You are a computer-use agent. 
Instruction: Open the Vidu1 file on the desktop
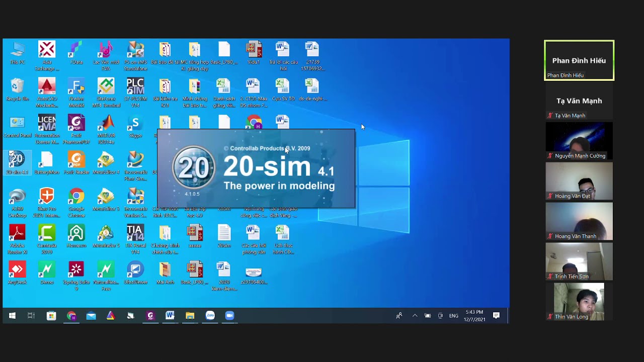tap(254, 53)
